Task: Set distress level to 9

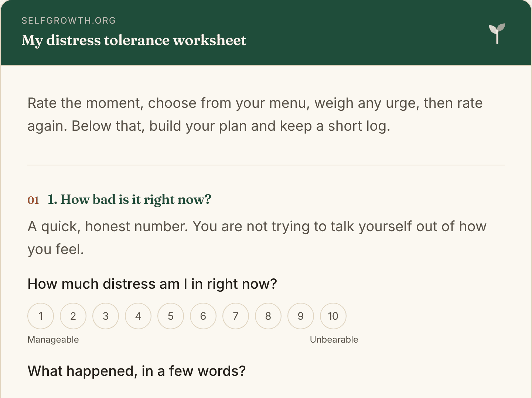Action: click(x=301, y=316)
